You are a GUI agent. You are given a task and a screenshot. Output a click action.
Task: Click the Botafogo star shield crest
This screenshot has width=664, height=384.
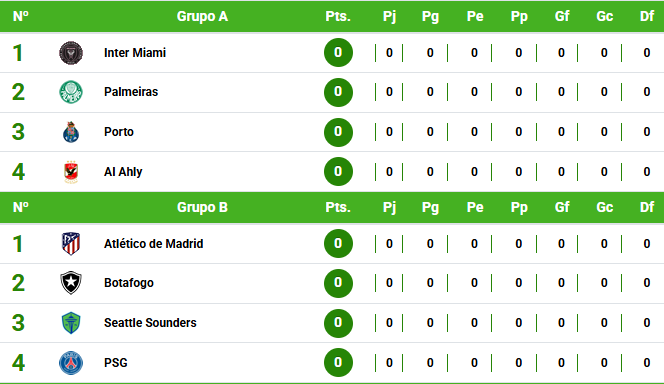coord(71,282)
